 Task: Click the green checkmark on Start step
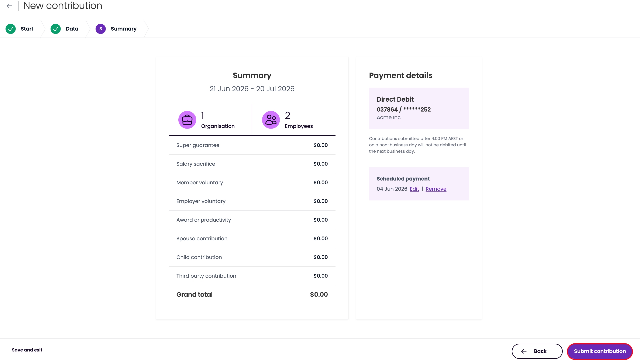(x=10, y=29)
